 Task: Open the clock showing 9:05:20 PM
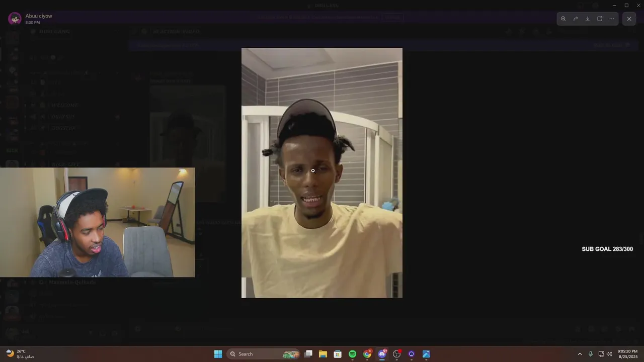(627, 354)
